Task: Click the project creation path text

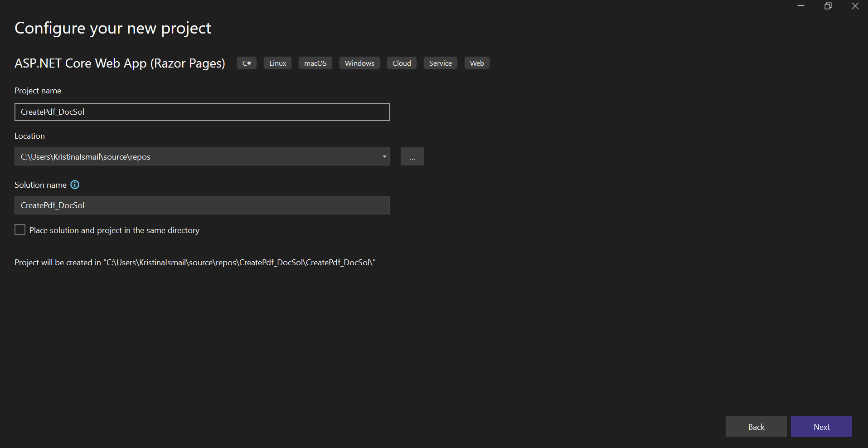Action: tap(195, 262)
